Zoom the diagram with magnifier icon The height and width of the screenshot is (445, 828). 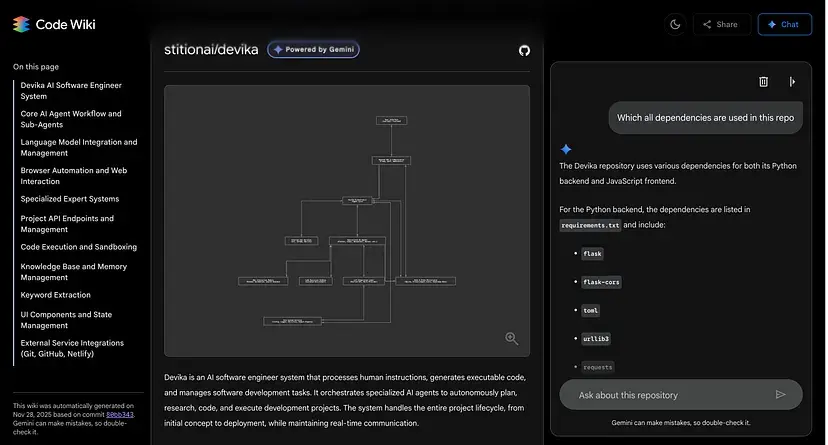tap(511, 339)
